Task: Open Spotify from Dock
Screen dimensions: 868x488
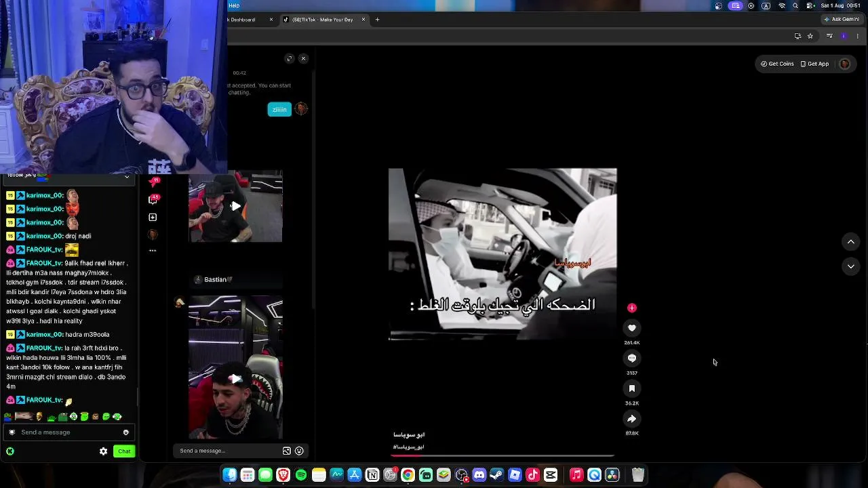Action: [301, 475]
